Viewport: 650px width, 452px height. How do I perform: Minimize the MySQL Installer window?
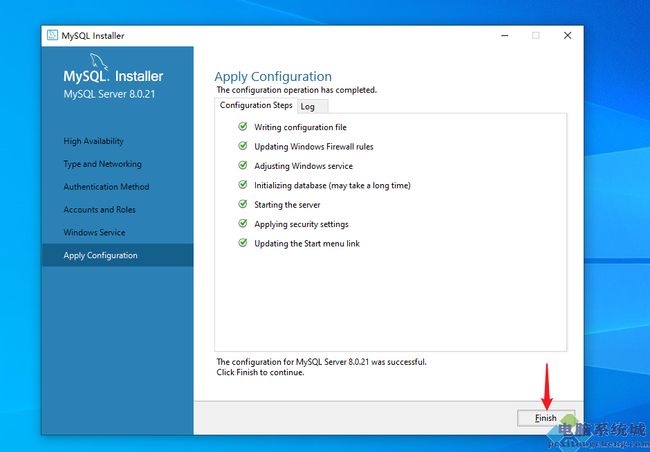click(504, 36)
